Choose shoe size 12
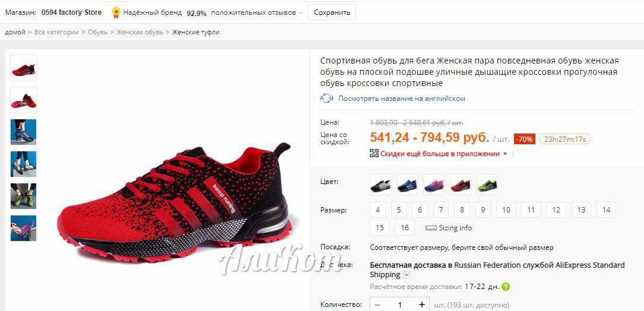 click(x=556, y=210)
